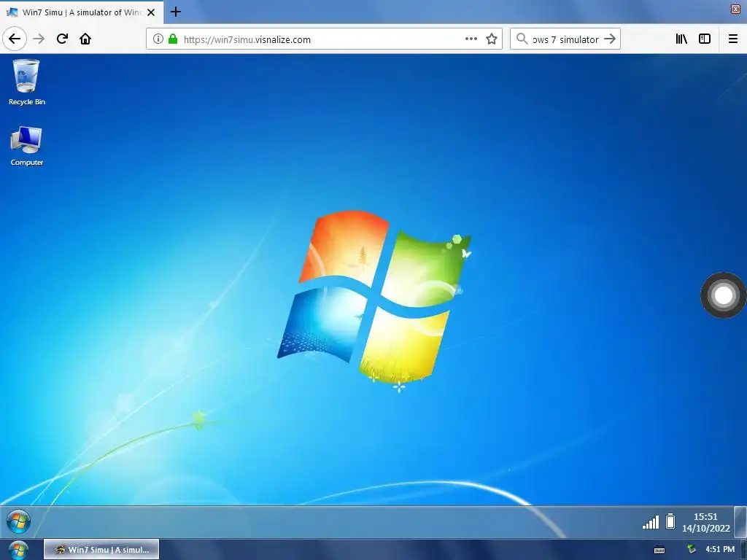Open a new tab with the plus button
This screenshot has height=560, width=747.
tap(175, 12)
